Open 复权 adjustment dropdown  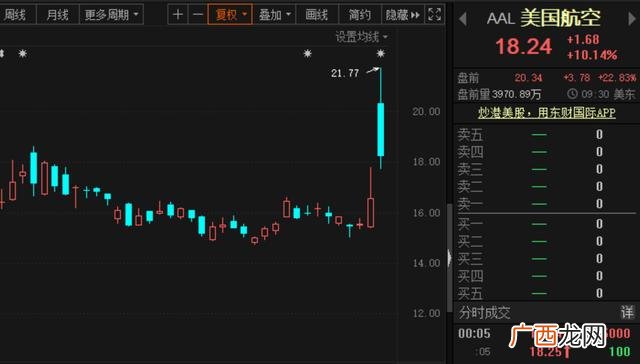click(230, 15)
